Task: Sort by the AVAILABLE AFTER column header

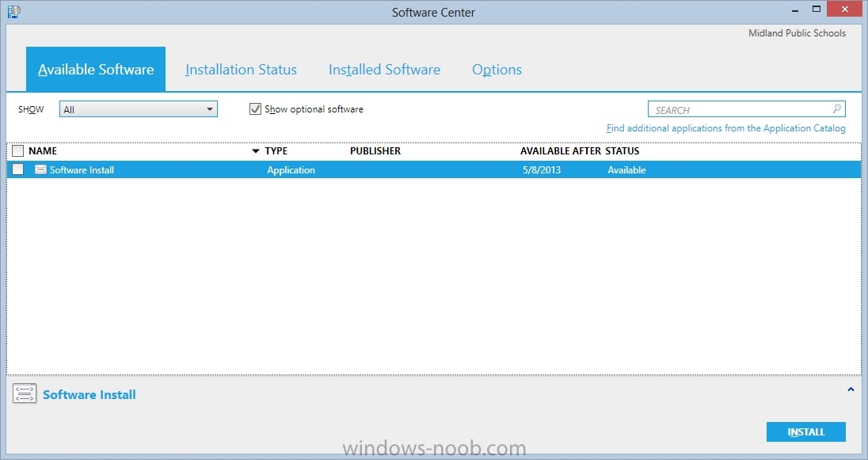Action: click(x=560, y=150)
